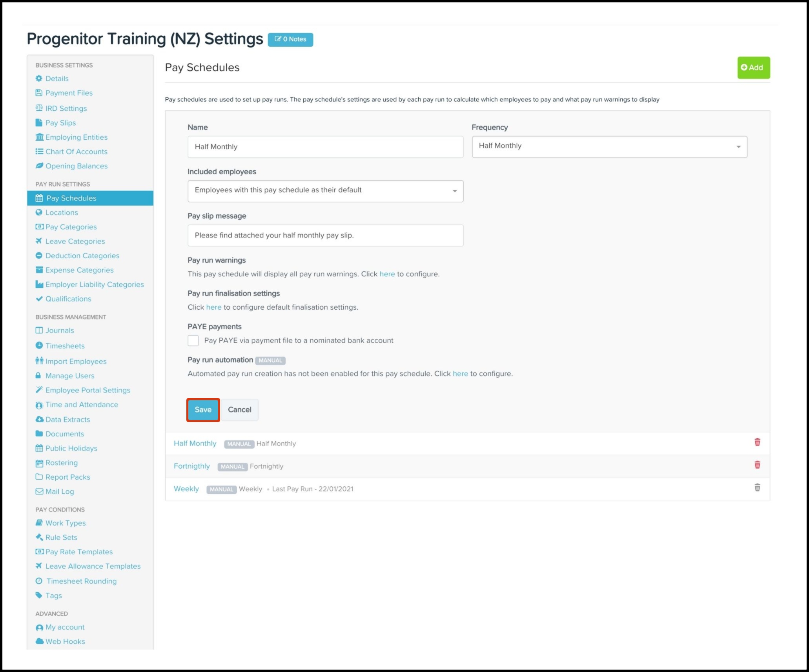Image resolution: width=809 pixels, height=672 pixels.
Task: Open Rule Sets from Pay Conditions
Action: 61,537
